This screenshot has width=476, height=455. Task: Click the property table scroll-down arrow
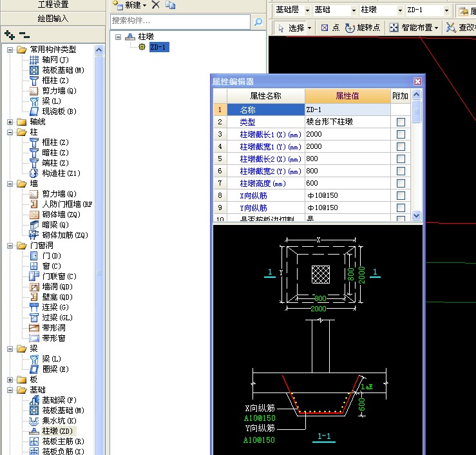[x=416, y=215]
